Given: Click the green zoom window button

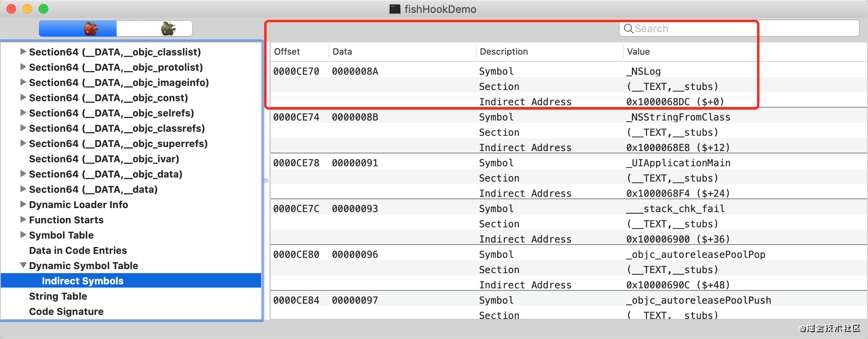Looking at the screenshot, I should point(43,9).
